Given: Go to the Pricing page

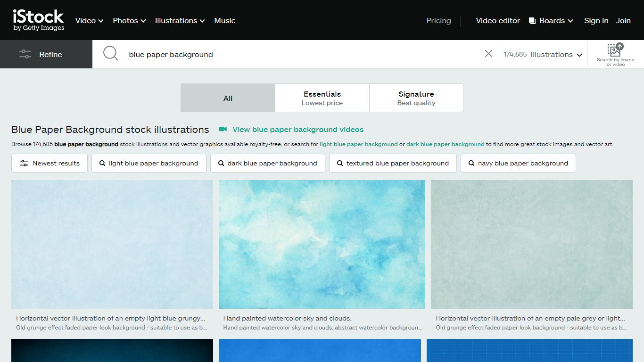Looking at the screenshot, I should (x=438, y=21).
